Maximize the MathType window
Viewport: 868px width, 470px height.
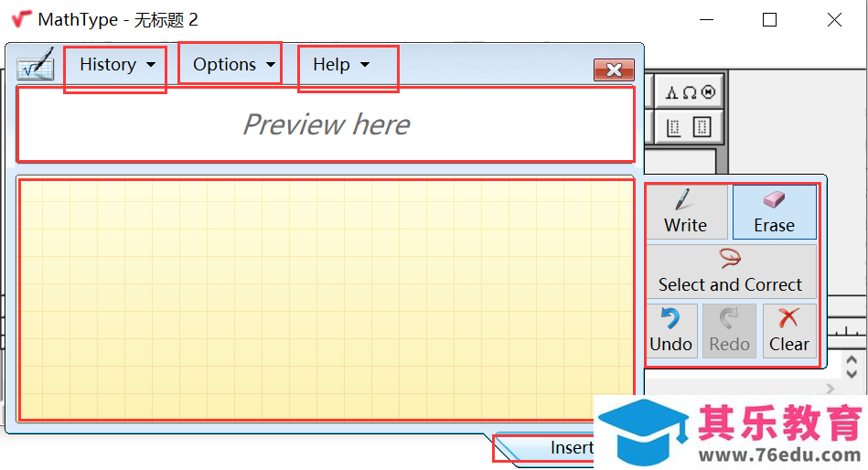pos(769,20)
